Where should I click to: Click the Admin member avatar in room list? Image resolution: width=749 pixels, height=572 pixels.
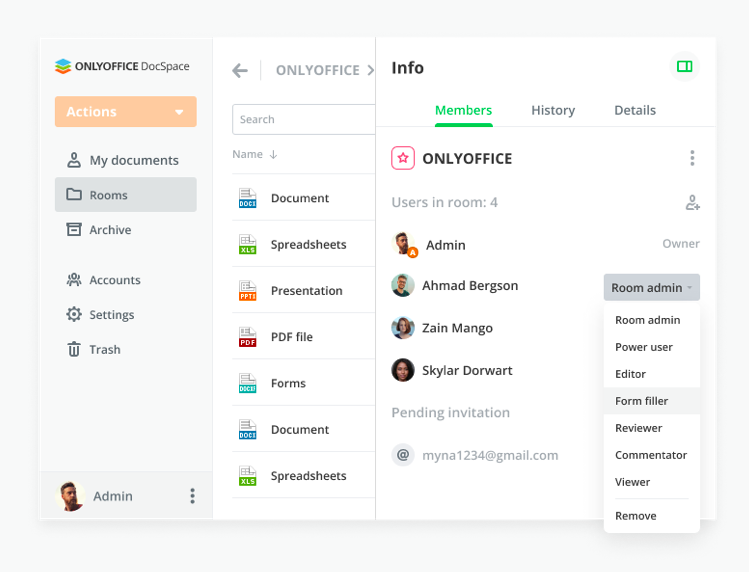coord(403,244)
